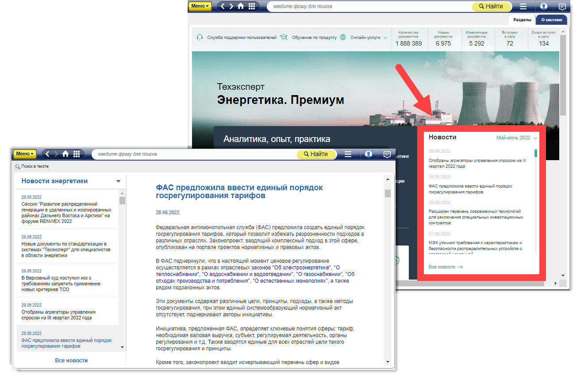The width and height of the screenshot is (588, 376).
Task: Expand the Новости энергетики section dropdown arrow
Action: [118, 181]
